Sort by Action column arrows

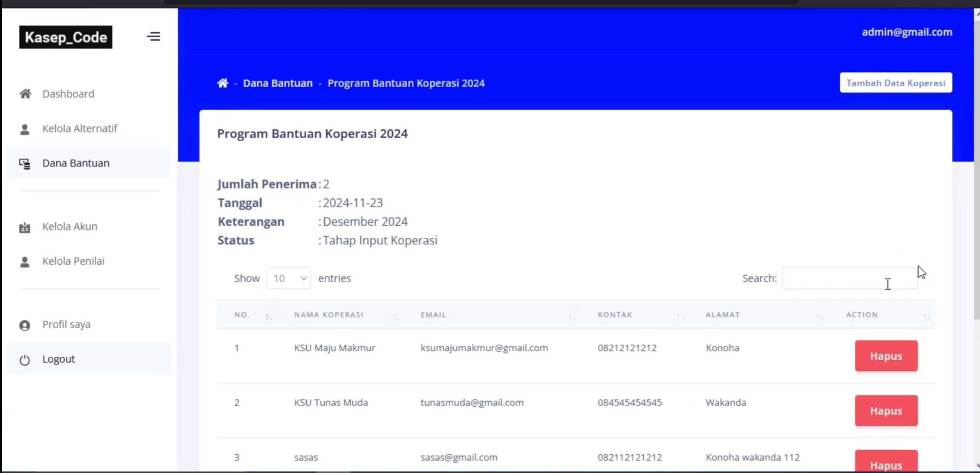927,317
